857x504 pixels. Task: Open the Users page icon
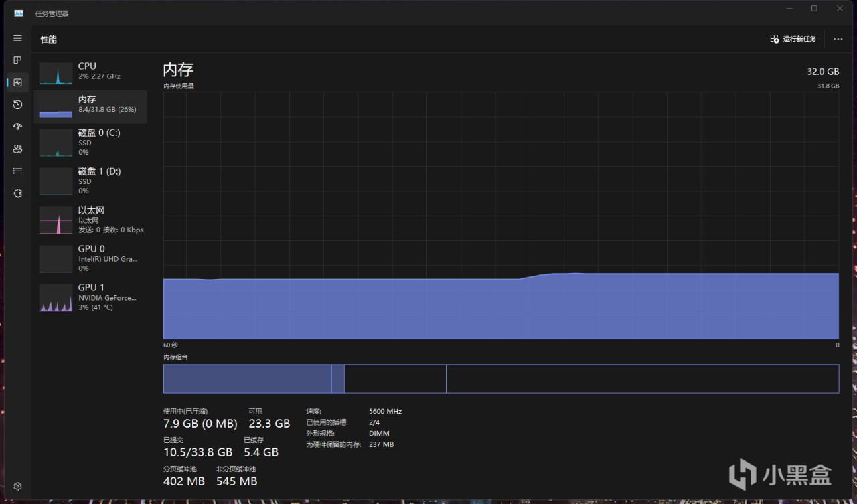click(18, 149)
